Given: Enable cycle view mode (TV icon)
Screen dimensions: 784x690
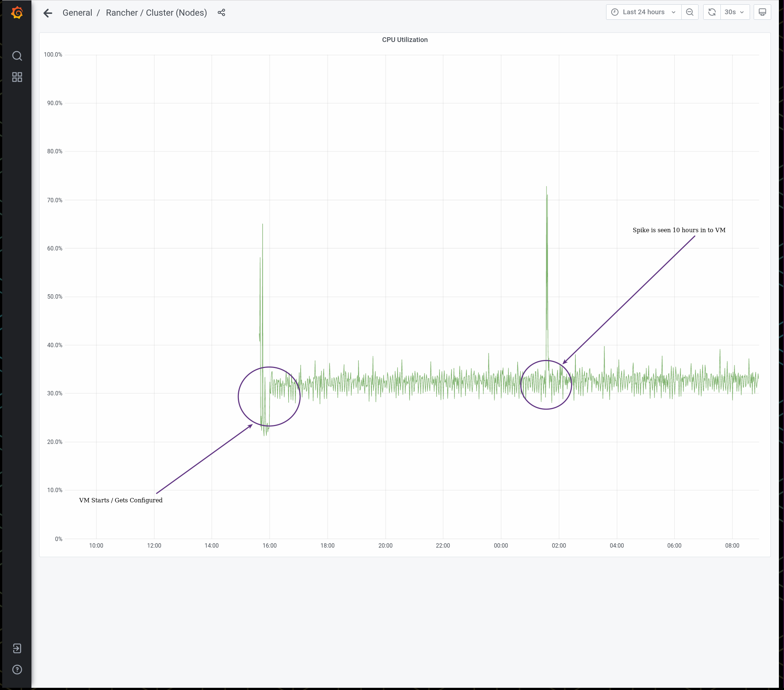Looking at the screenshot, I should [762, 12].
